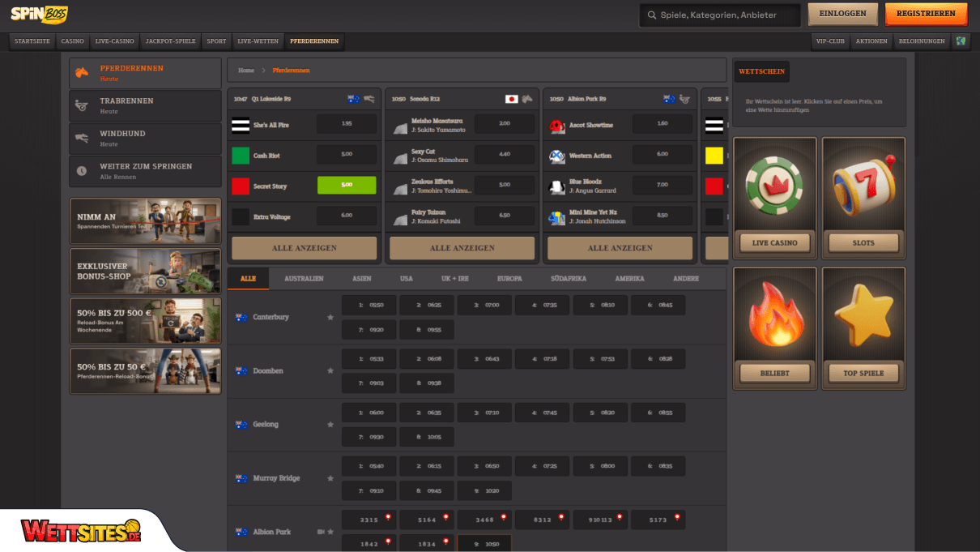This screenshot has height=552, width=980.
Task: Select the Alle filter tab
Action: (248, 279)
